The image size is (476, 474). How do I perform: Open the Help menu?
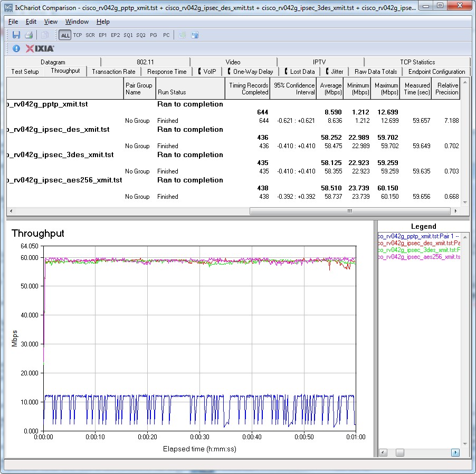click(103, 22)
